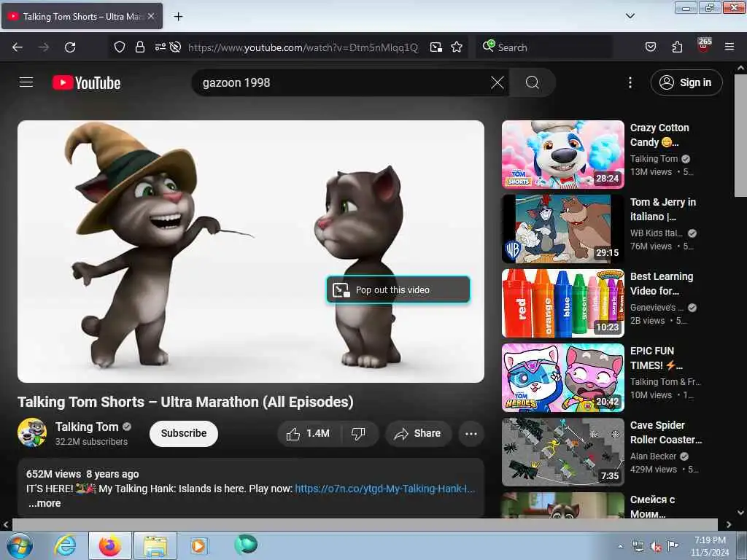The height and width of the screenshot is (560, 747).
Task: Share the video with Share button
Action: tap(418, 433)
